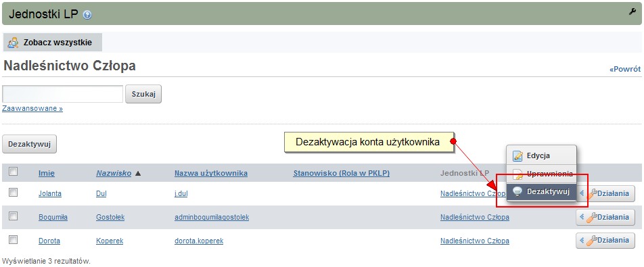Click into the search text field
The image size is (644, 267).
pos(62,94)
